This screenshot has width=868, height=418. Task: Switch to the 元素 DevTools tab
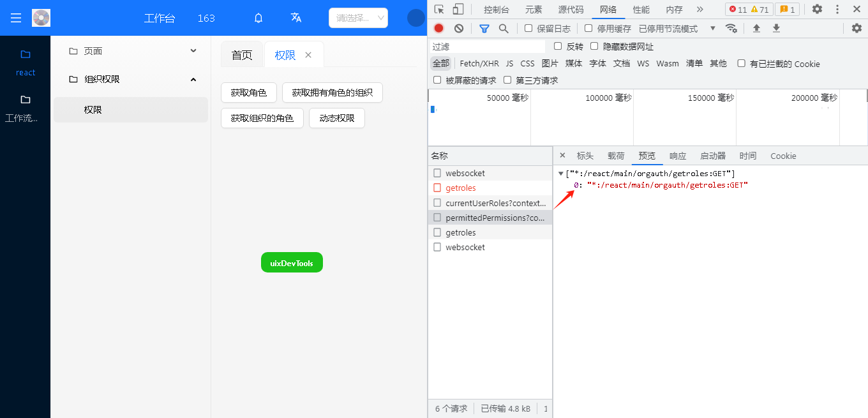coord(534,10)
